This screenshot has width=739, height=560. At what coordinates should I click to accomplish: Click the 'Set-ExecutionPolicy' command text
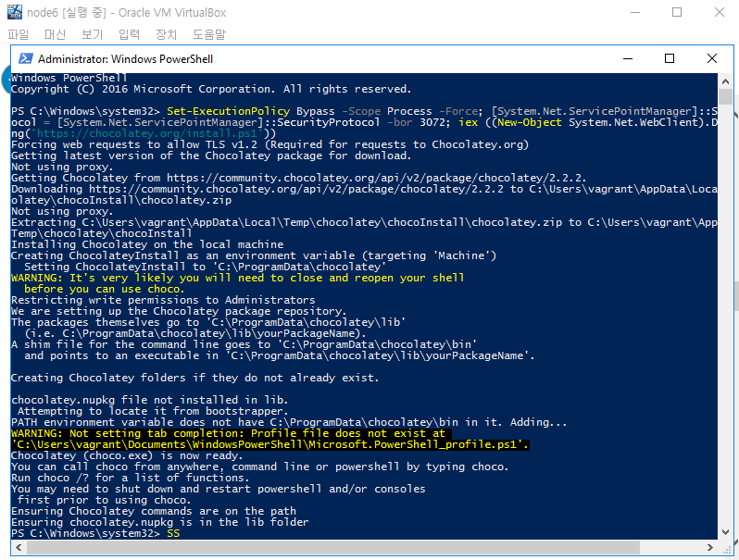(x=228, y=111)
